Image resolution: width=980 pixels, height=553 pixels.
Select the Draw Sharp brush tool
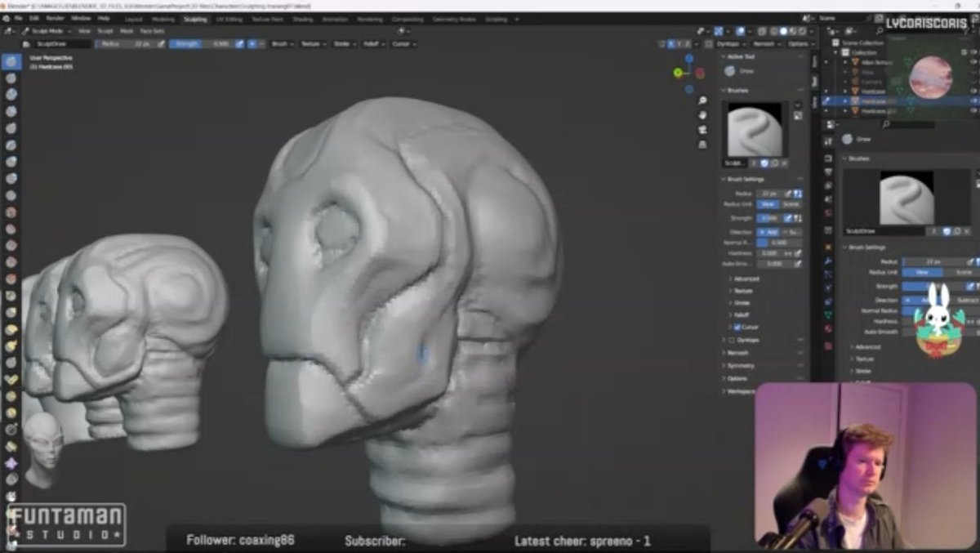[11, 79]
